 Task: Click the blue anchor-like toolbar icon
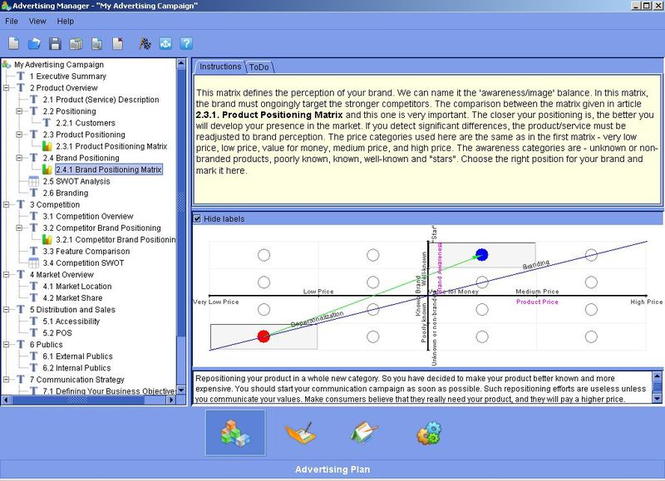[x=165, y=43]
